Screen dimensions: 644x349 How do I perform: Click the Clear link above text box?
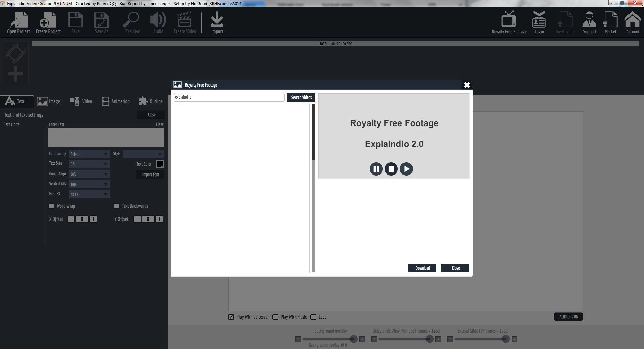tap(160, 124)
